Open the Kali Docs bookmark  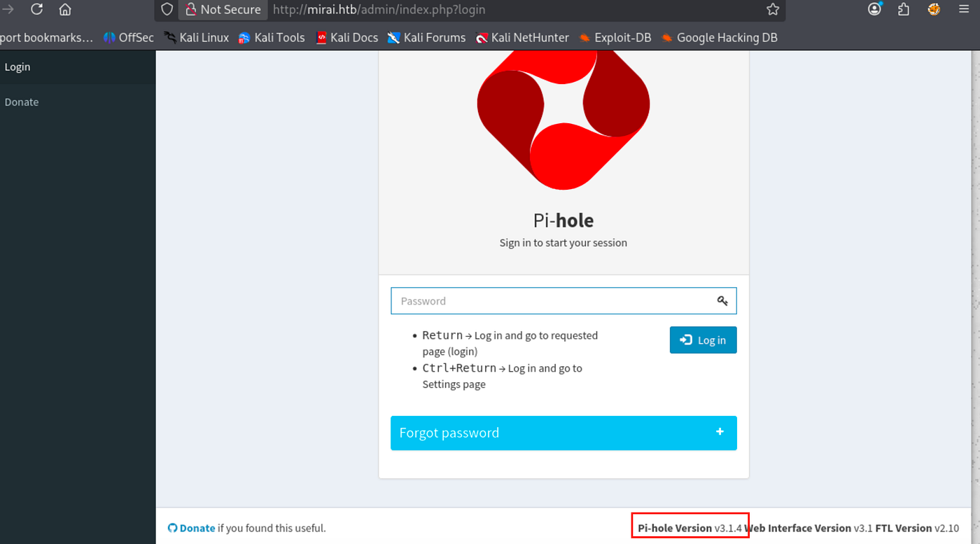(x=346, y=38)
